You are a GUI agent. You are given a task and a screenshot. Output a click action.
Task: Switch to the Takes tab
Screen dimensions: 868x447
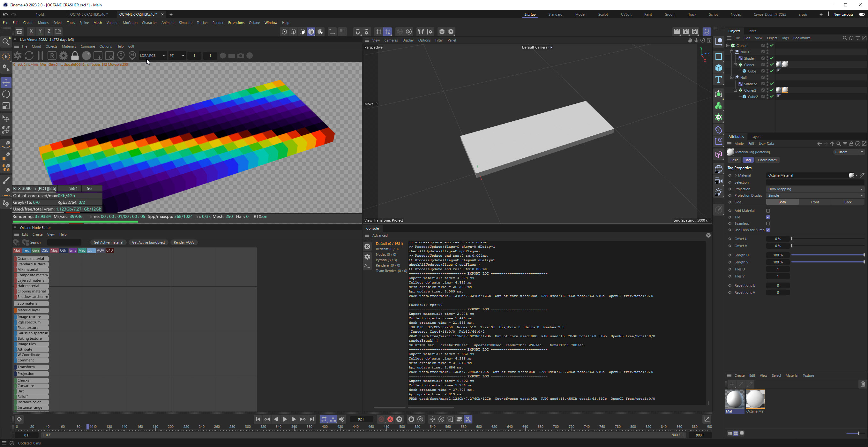tap(752, 31)
